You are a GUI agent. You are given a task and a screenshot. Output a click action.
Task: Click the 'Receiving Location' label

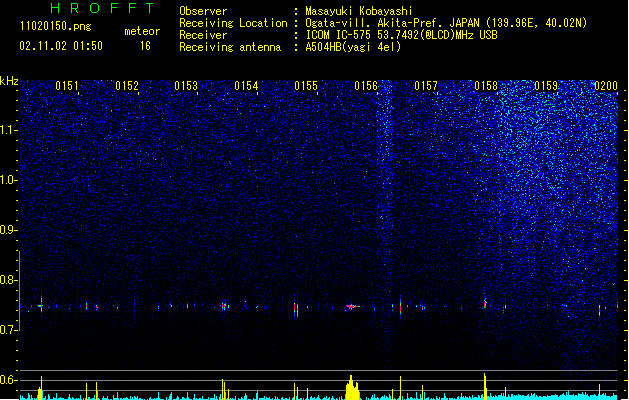[x=233, y=23]
